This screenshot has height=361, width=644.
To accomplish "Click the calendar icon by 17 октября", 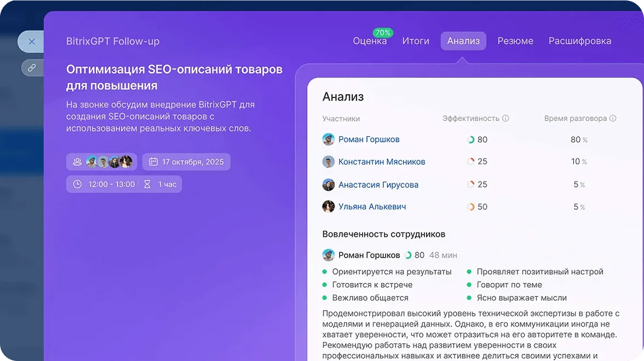I will tap(153, 162).
